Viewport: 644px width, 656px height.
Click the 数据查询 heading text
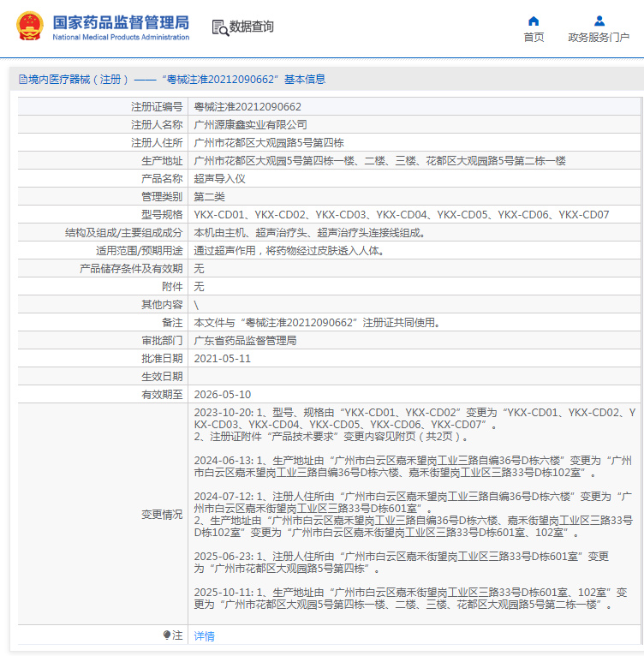[252, 27]
